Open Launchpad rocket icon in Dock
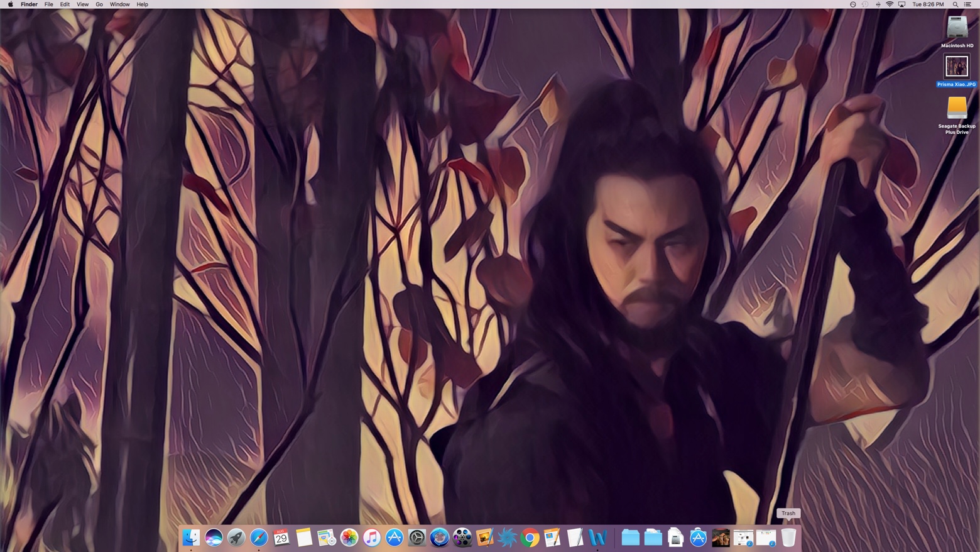This screenshot has width=980, height=552. pos(236,538)
